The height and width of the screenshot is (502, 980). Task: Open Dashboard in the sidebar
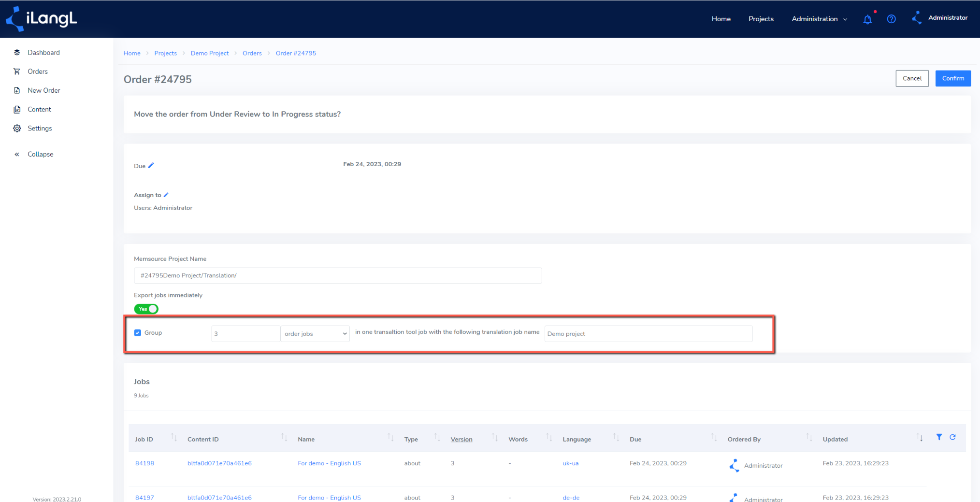click(x=43, y=52)
